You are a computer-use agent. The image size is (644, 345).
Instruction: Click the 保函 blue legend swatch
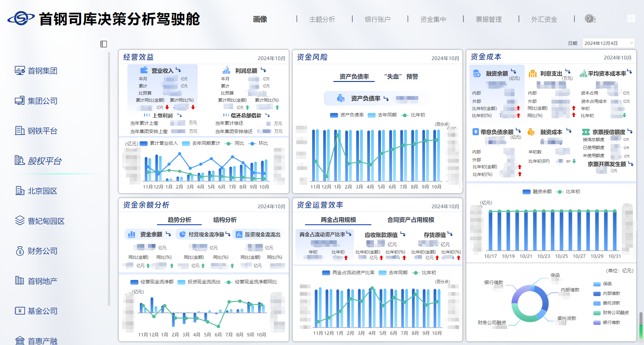click(x=597, y=284)
